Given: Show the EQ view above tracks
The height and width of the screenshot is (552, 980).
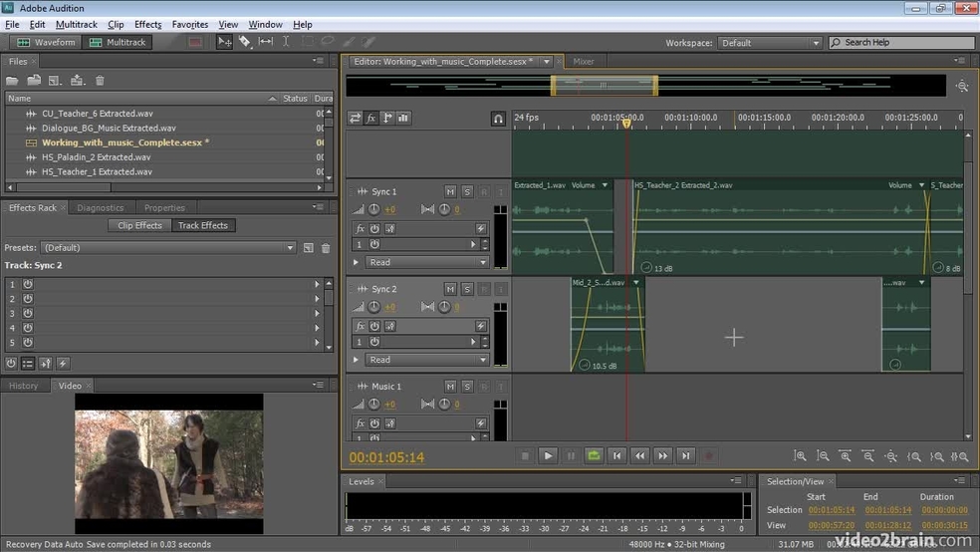Looking at the screenshot, I should pos(403,118).
